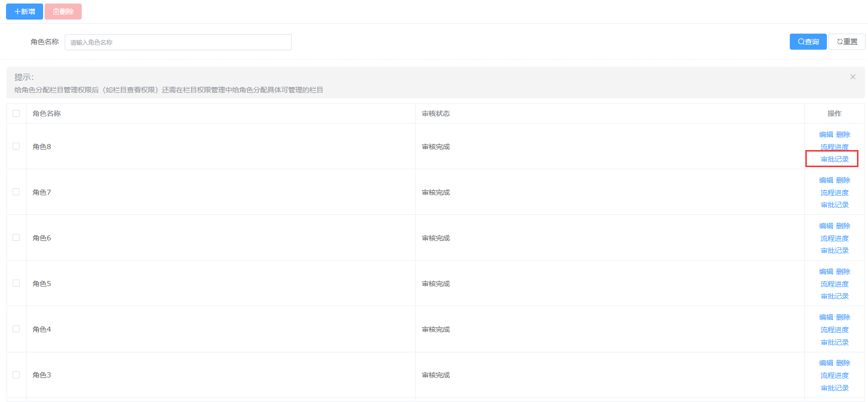Viewport: 868px width, 402px height.
Task: Toggle the select-all checkbox in table header
Action: point(16,113)
